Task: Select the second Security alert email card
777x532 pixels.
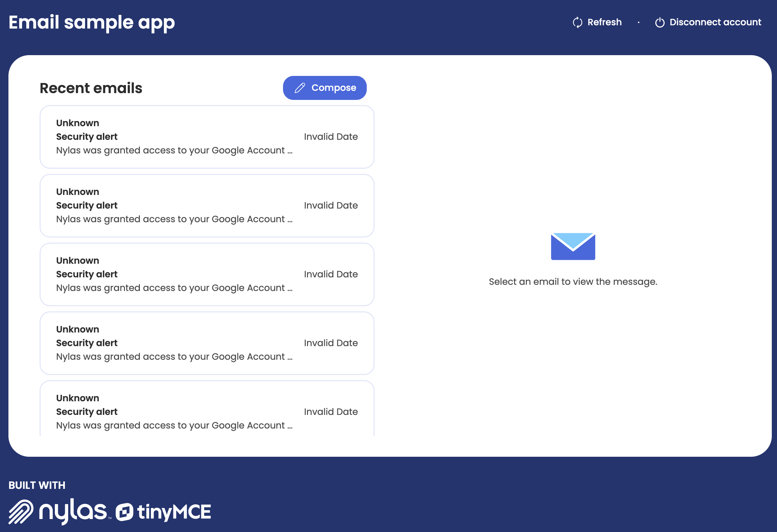Action: point(207,206)
